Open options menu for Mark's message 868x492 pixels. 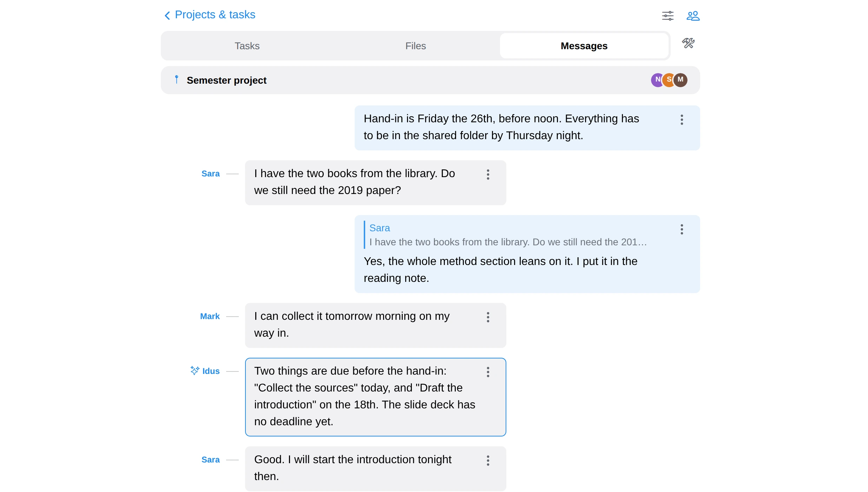coord(488,317)
